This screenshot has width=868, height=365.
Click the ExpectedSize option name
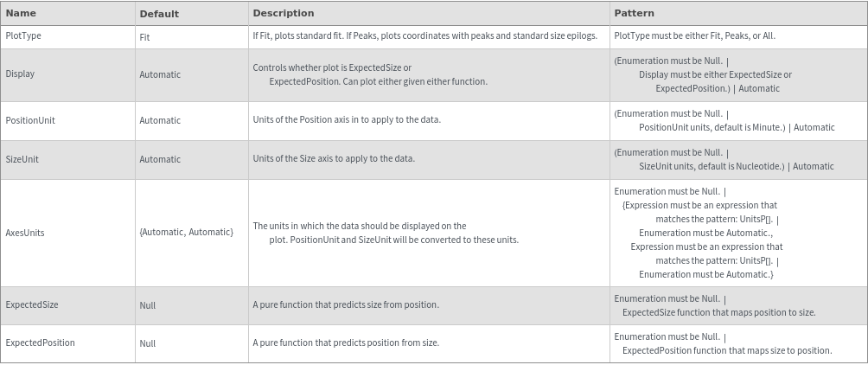pyautogui.click(x=32, y=304)
